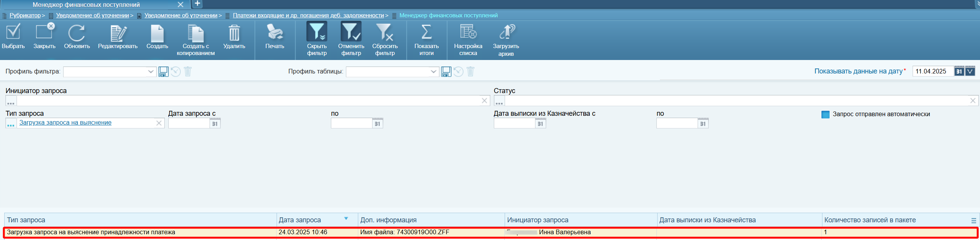
Task: Click the Обновить refresh icon
Action: coord(77,33)
